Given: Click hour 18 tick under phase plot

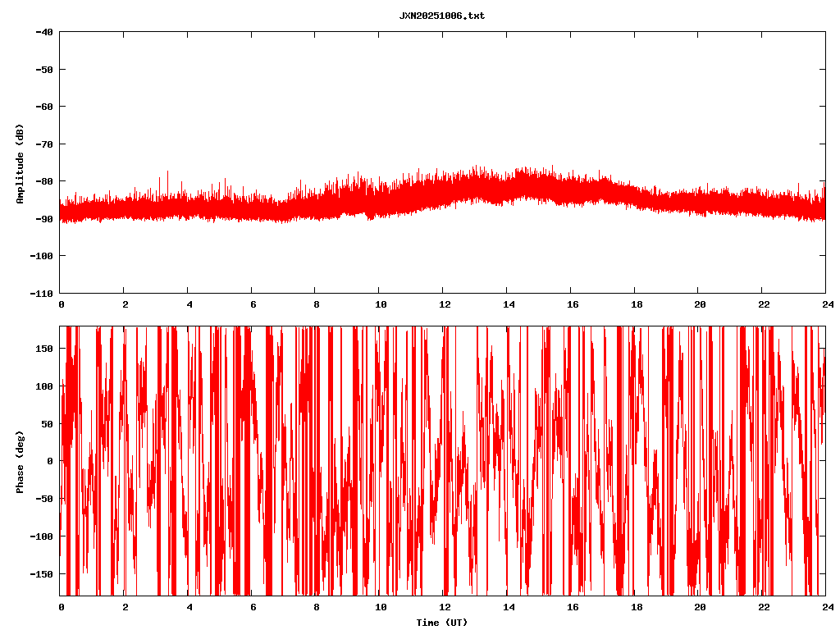Looking at the screenshot, I should coord(635,607).
